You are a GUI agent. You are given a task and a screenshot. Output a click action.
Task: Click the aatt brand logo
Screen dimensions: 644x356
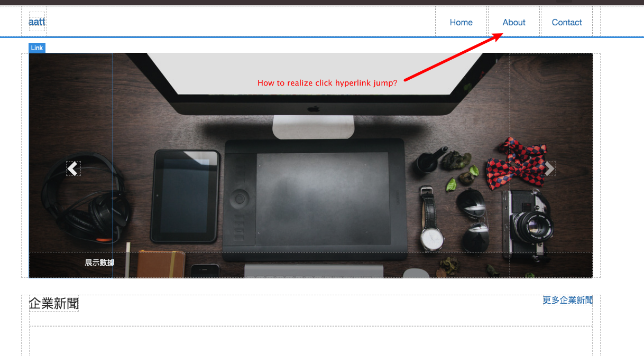[x=37, y=22]
